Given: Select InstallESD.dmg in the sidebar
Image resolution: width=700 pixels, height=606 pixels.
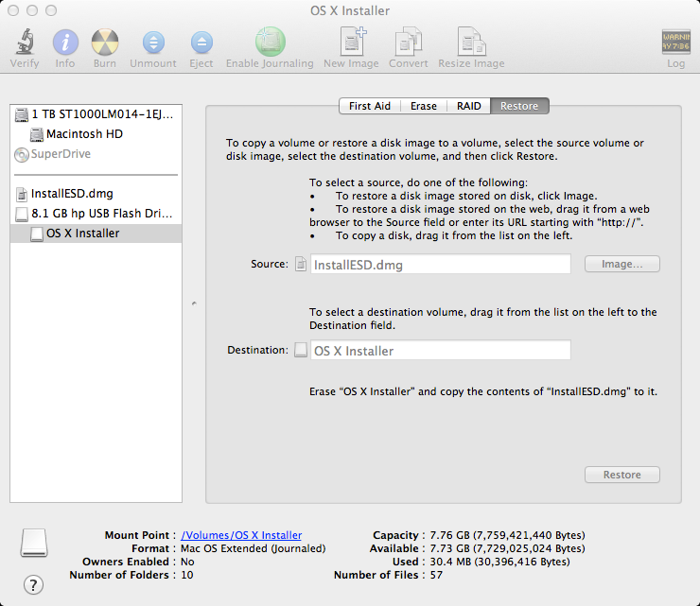Looking at the screenshot, I should [x=96, y=194].
